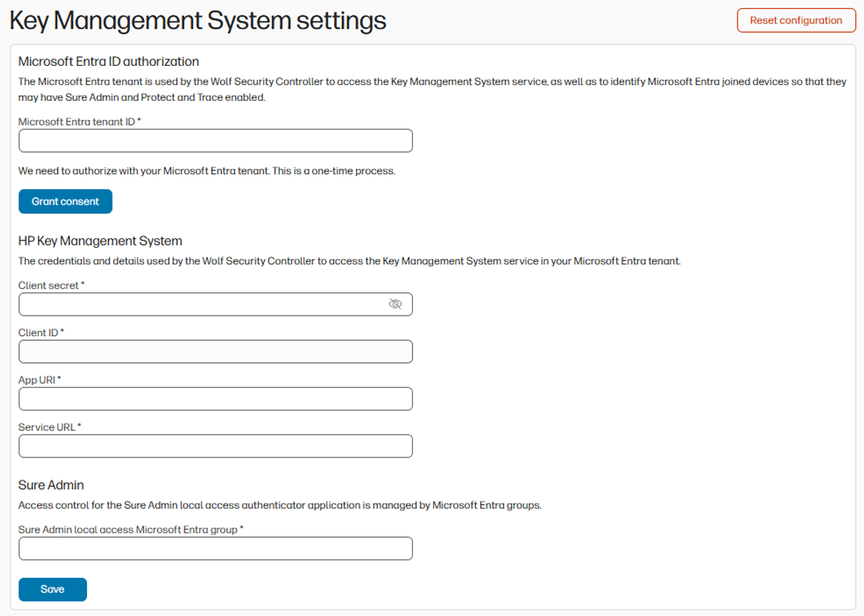Viewport: 864px width, 616px height.
Task: Click the Client ID field label
Action: coord(37,332)
